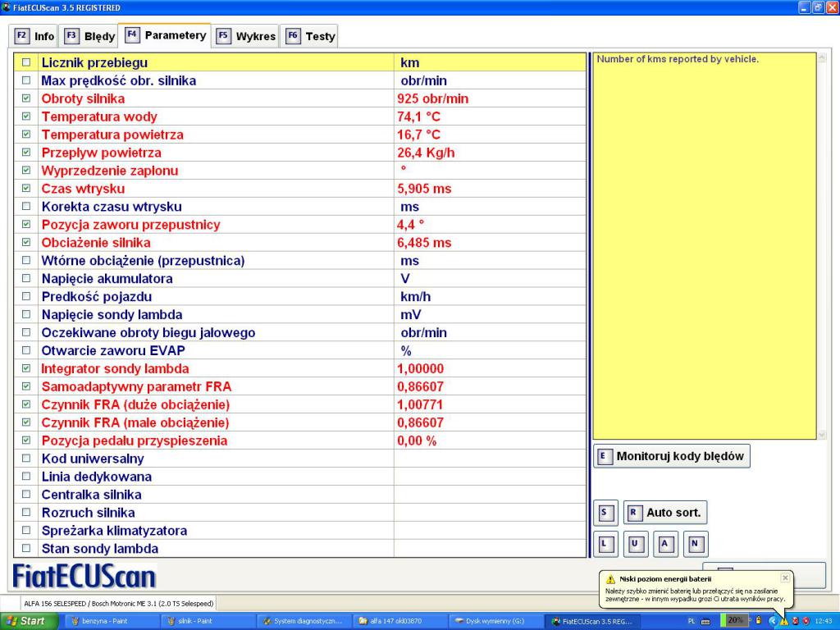
Task: Tick the Napięcie sondy lambda checkbox
Action: click(x=26, y=315)
